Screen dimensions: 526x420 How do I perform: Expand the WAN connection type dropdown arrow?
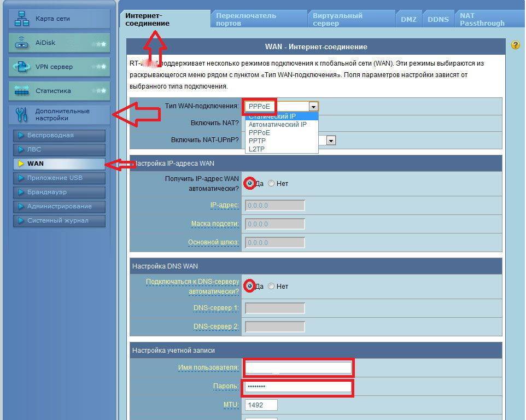click(313, 106)
